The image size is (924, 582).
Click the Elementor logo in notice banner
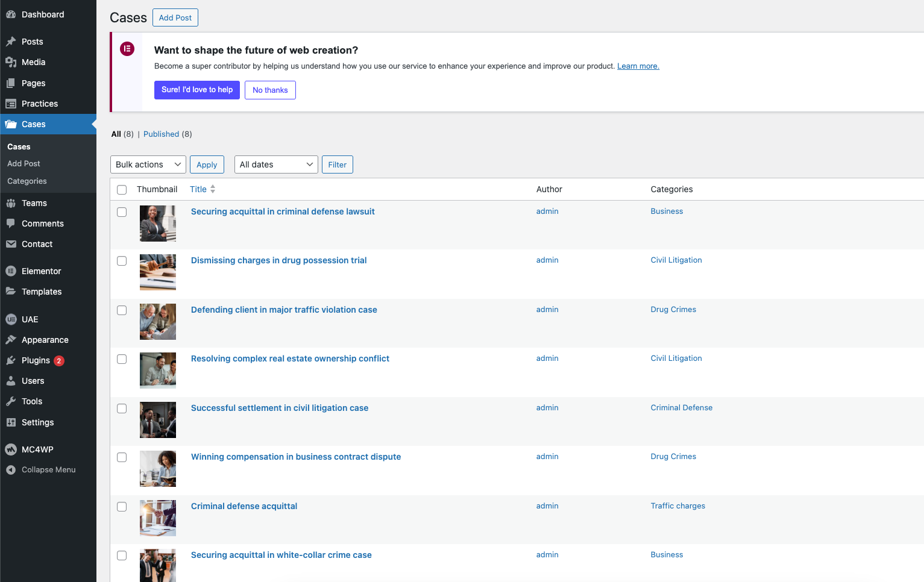point(127,49)
